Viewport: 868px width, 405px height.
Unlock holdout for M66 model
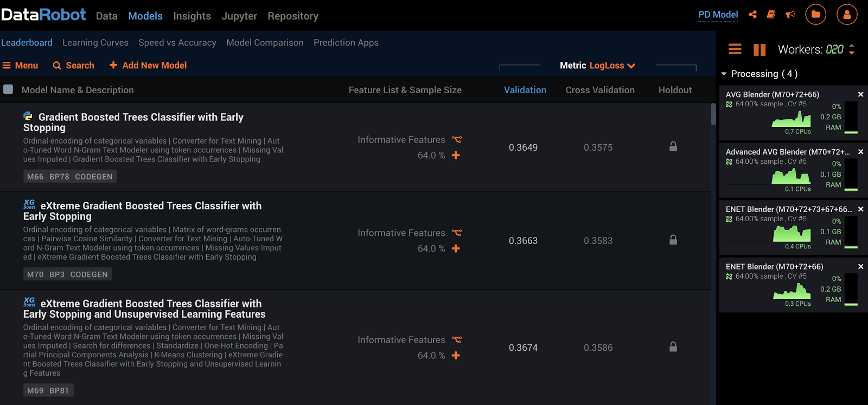click(x=673, y=146)
